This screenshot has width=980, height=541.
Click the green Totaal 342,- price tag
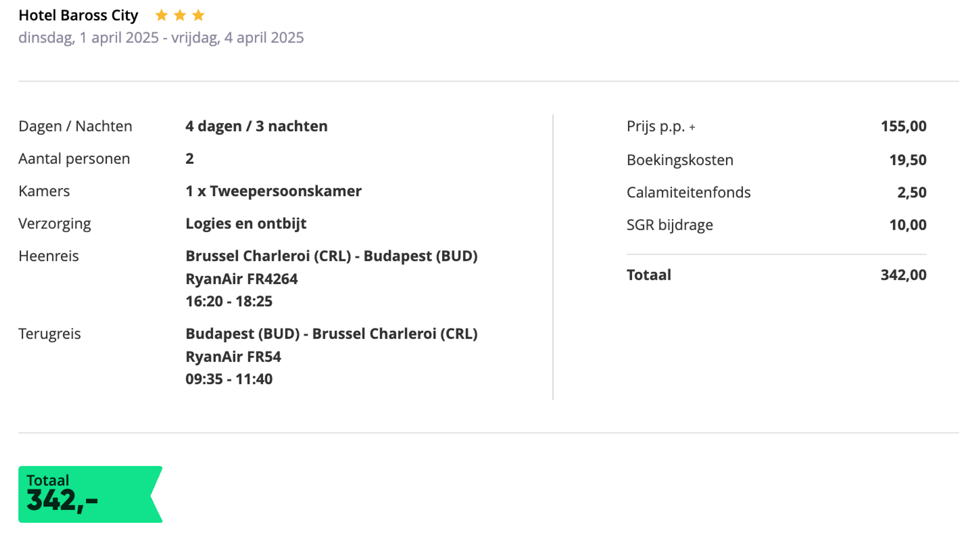coord(90,494)
